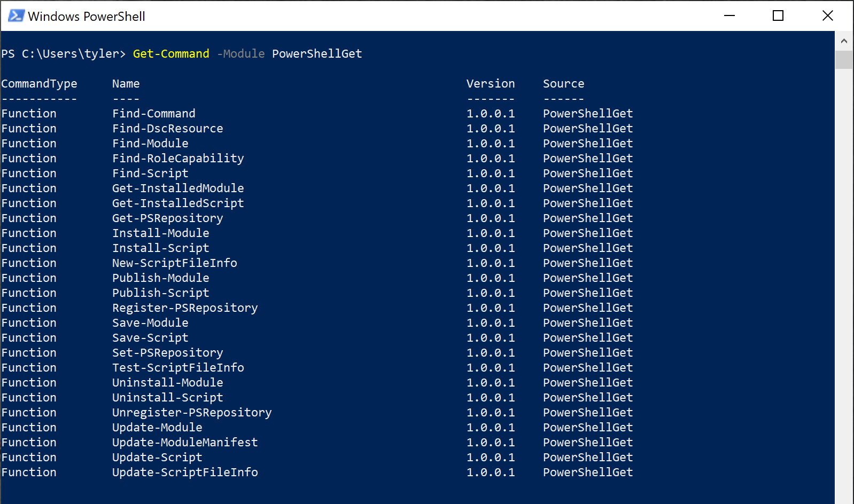854x504 pixels.
Task: Select the Install-Script entry
Action: [161, 248]
